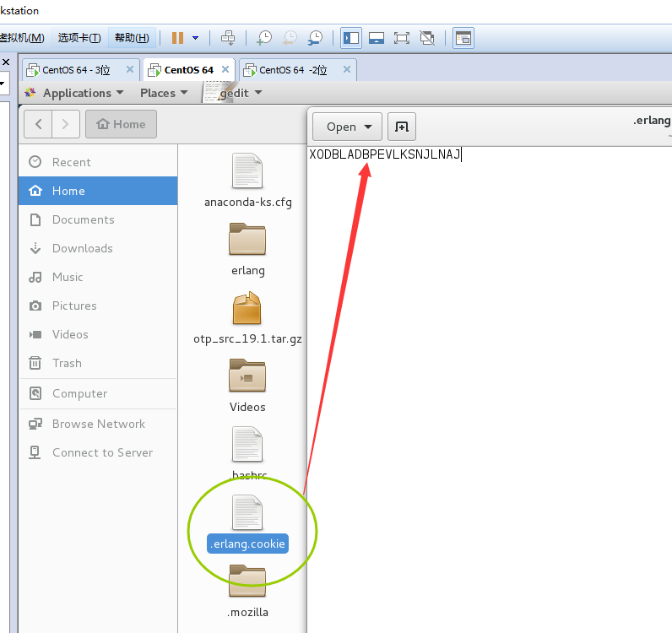This screenshot has height=633, width=672.
Task: Click the full screen mode icon
Action: point(402,38)
